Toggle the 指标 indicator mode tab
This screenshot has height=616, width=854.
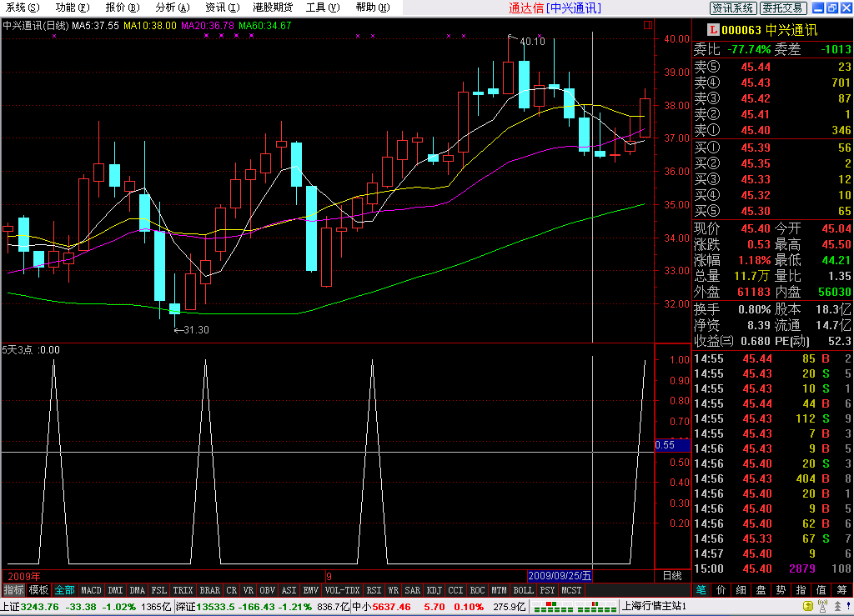[x=13, y=590]
